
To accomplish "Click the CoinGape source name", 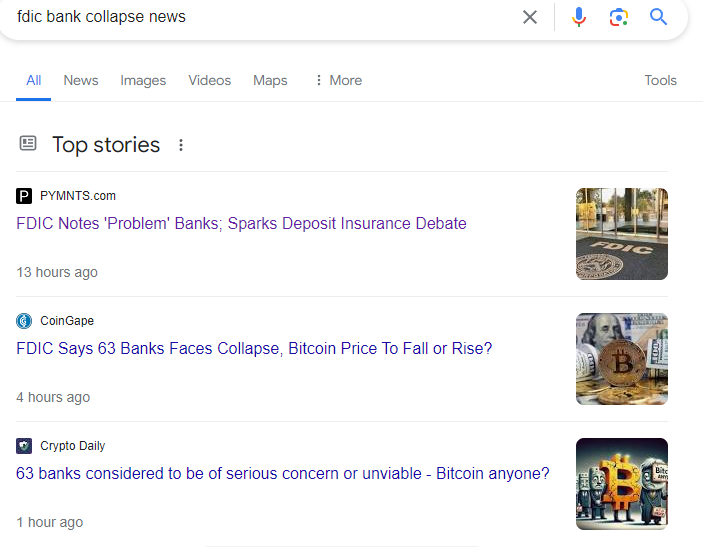I will pos(67,321).
